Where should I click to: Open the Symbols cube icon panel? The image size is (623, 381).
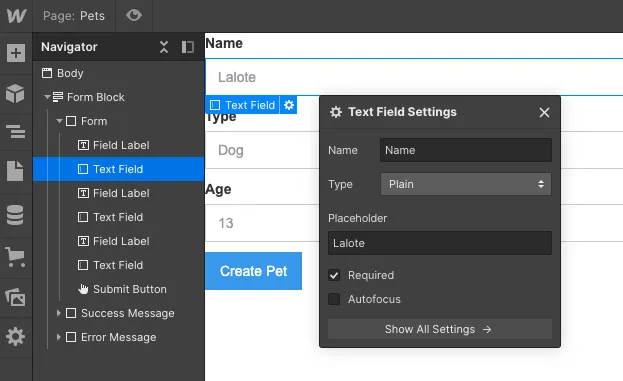(15, 94)
